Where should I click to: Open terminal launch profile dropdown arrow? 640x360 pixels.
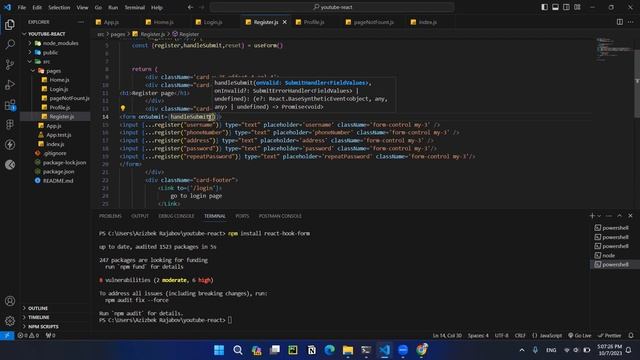tap(599, 216)
